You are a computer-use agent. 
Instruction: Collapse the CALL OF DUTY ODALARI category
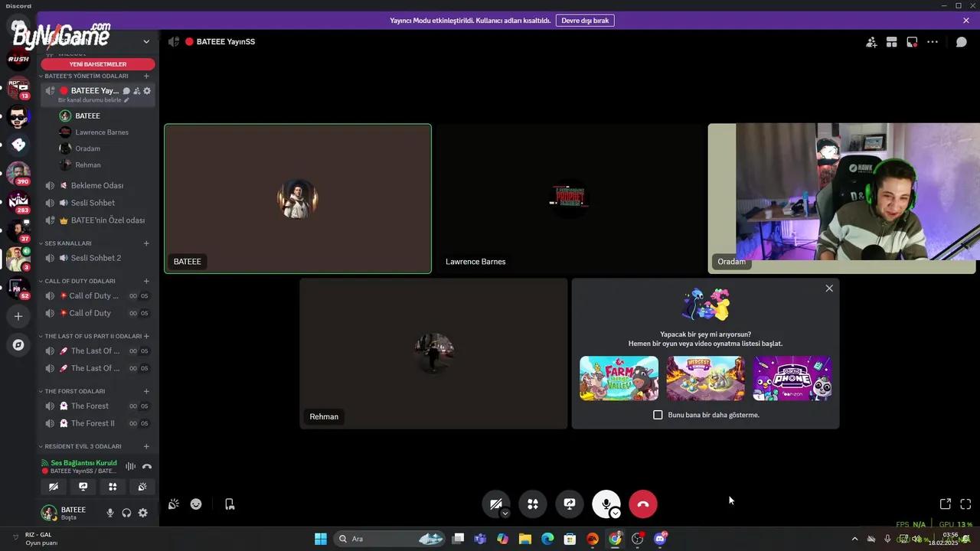point(80,281)
